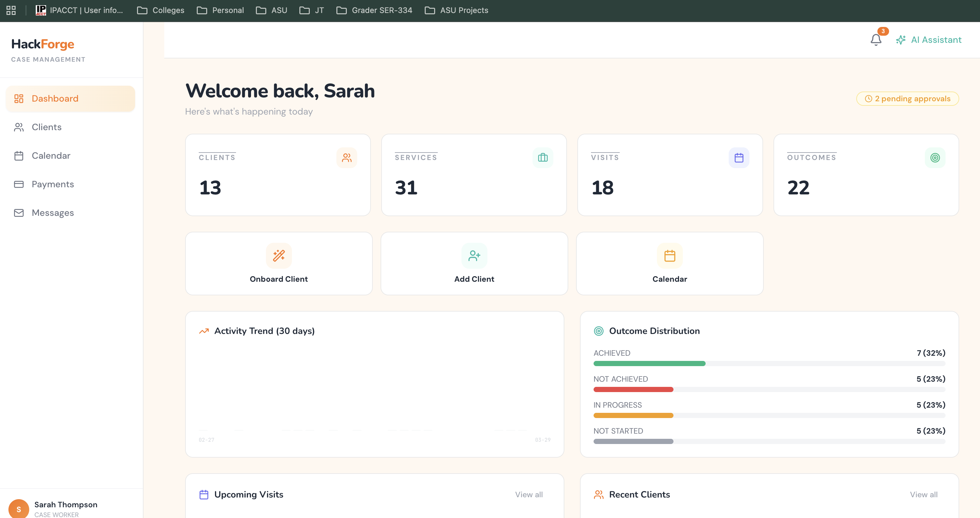Image resolution: width=980 pixels, height=518 pixels.
Task: Click the Outcomes card target icon
Action: coord(935,157)
